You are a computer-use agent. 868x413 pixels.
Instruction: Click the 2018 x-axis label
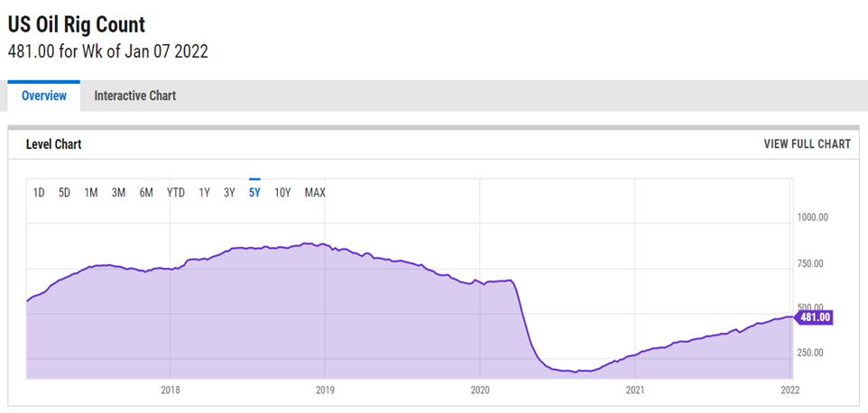[171, 390]
